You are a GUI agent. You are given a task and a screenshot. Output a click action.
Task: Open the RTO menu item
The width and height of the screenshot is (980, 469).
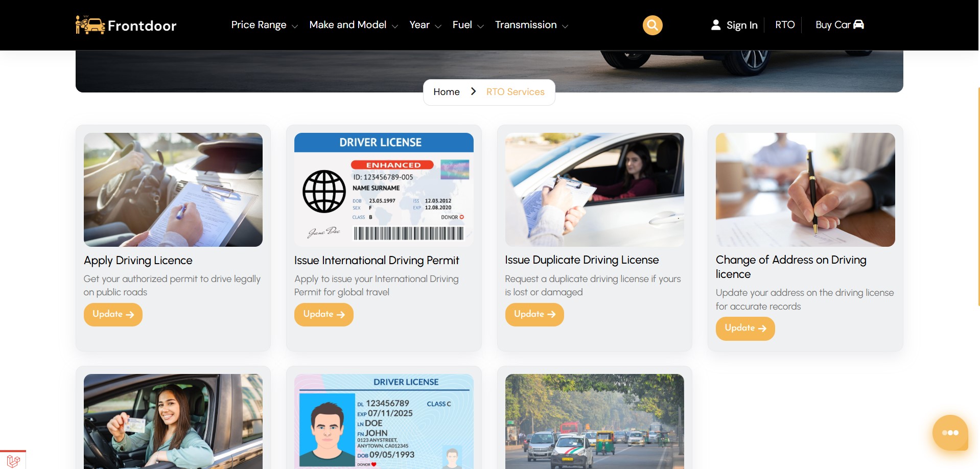point(784,25)
